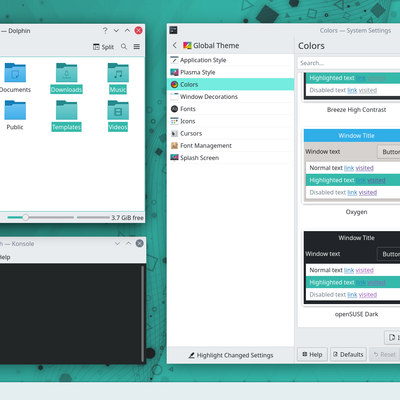This screenshot has height=400, width=400.
Task: Click the Konsole vertical scrollbar
Action: [x=143, y=313]
